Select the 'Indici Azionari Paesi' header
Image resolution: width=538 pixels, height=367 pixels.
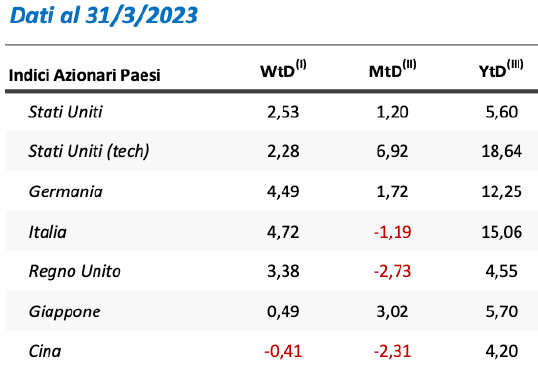pos(84,75)
